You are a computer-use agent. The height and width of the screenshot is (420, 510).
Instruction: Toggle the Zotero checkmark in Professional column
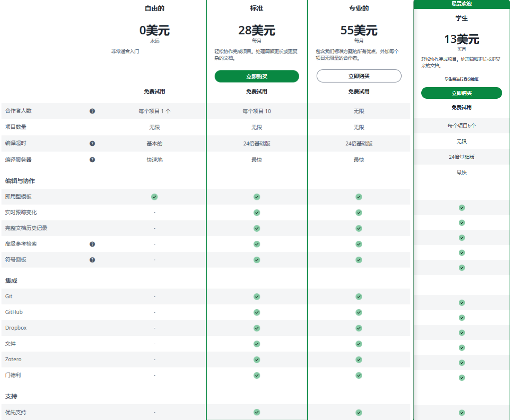[359, 359]
